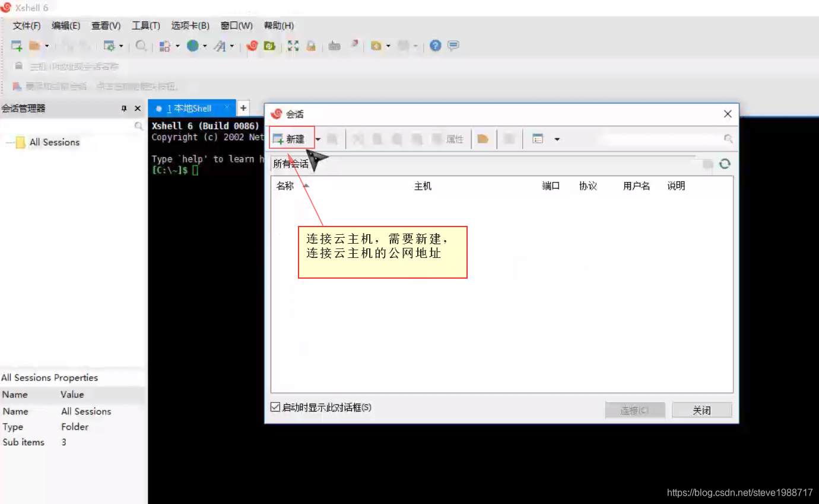This screenshot has width=819, height=504.
Task: Sort by 用户名 column header
Action: click(x=637, y=186)
